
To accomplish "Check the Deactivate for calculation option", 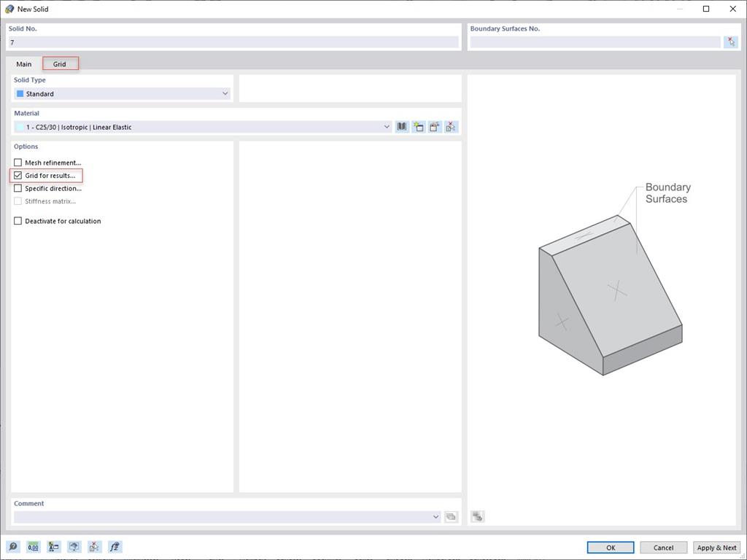I will tap(18, 221).
